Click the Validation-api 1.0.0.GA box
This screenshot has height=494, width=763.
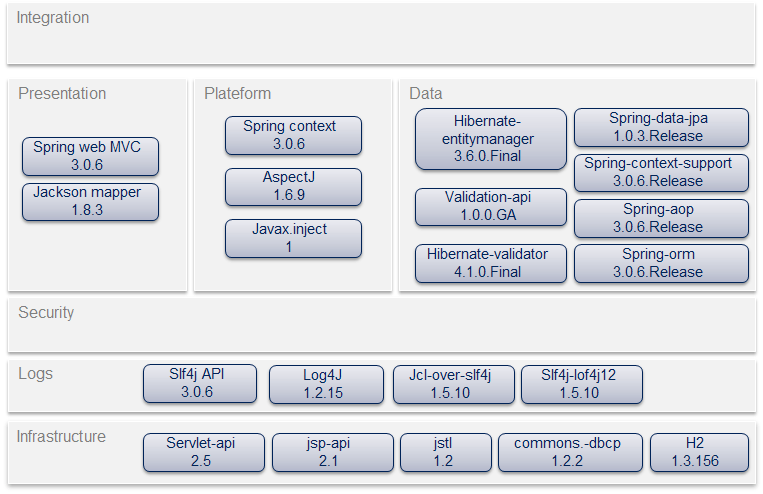[488, 207]
